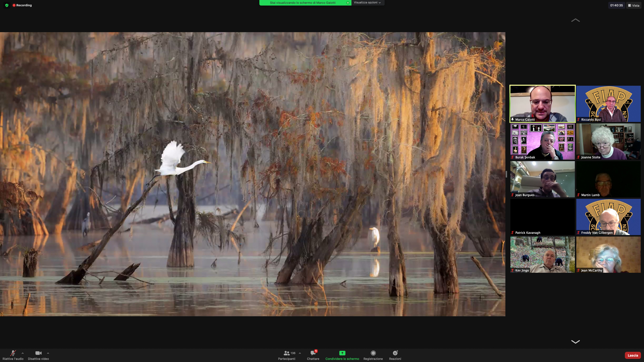Click the Partecipanti people icon
Image resolution: width=644 pixels, height=362 pixels.
[286, 353]
